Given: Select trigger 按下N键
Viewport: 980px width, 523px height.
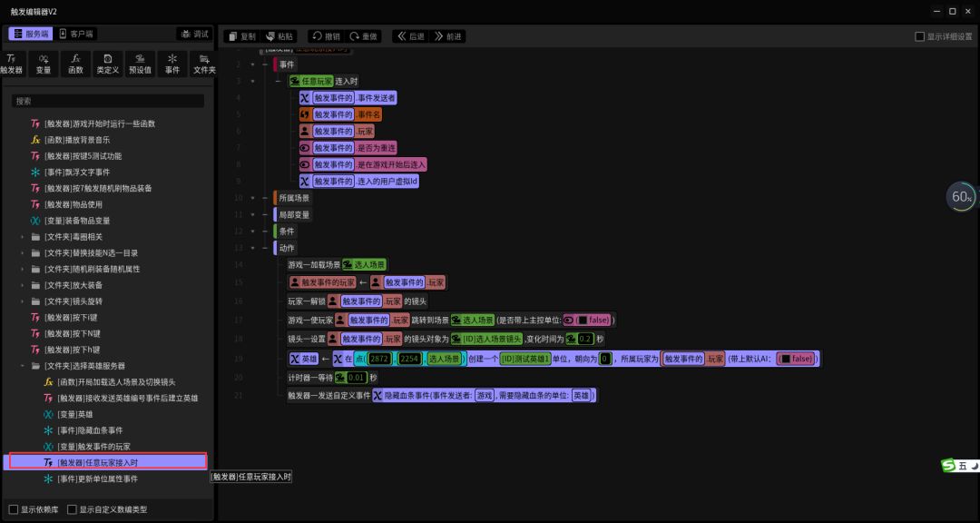Looking at the screenshot, I should pos(73,333).
